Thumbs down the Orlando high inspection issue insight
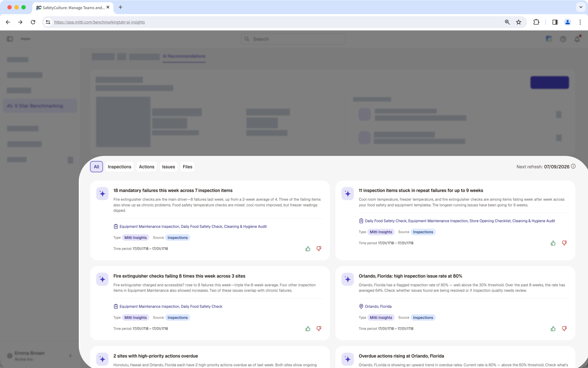The height and width of the screenshot is (368, 588). [x=564, y=329]
